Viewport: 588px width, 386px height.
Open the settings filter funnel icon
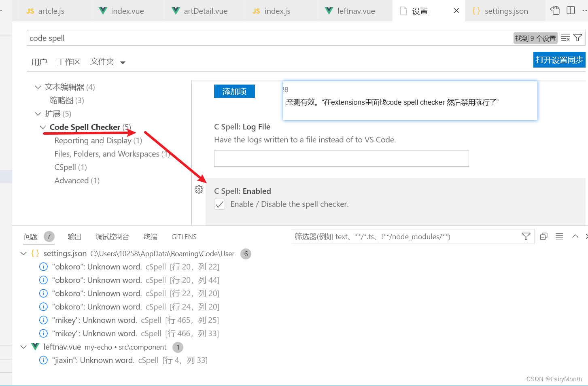click(578, 38)
